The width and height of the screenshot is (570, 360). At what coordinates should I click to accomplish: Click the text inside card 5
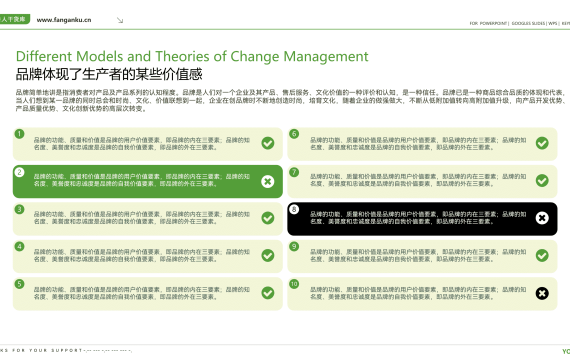pos(142,293)
